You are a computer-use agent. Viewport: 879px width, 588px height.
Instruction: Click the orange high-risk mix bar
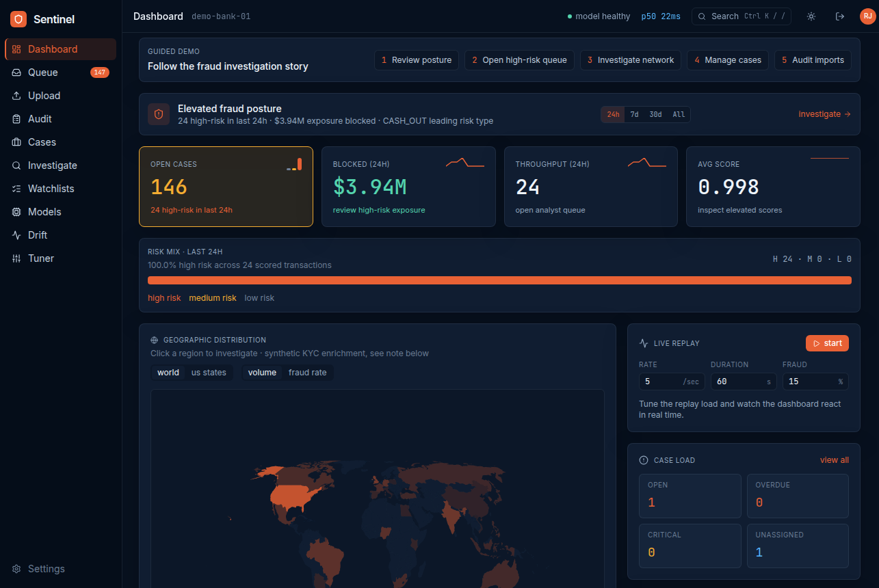[x=499, y=280]
